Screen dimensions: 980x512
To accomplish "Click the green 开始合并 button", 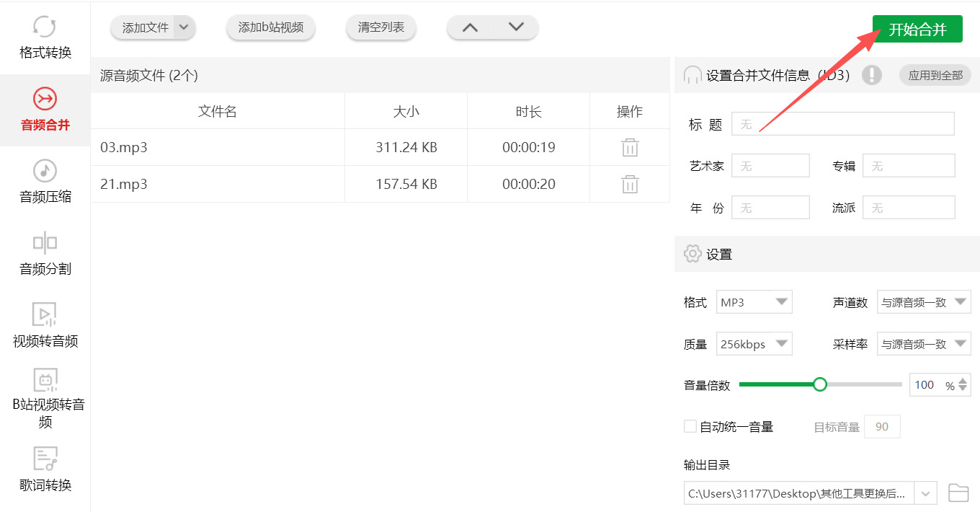I will (x=917, y=29).
